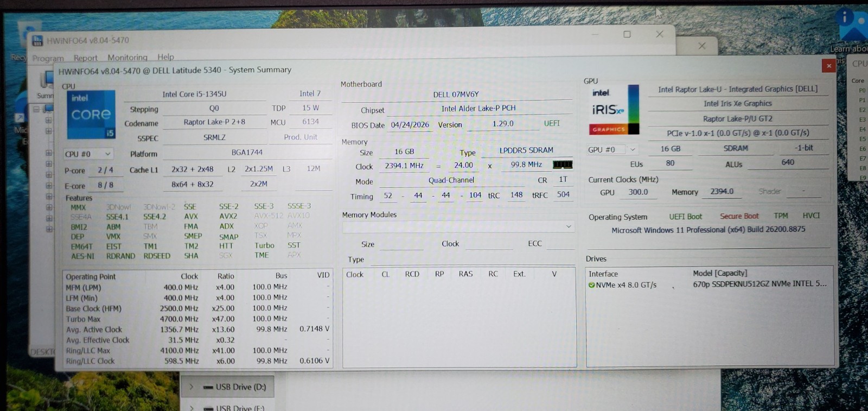This screenshot has width=868, height=411.
Task: Open the Help menu
Action: coord(165,56)
